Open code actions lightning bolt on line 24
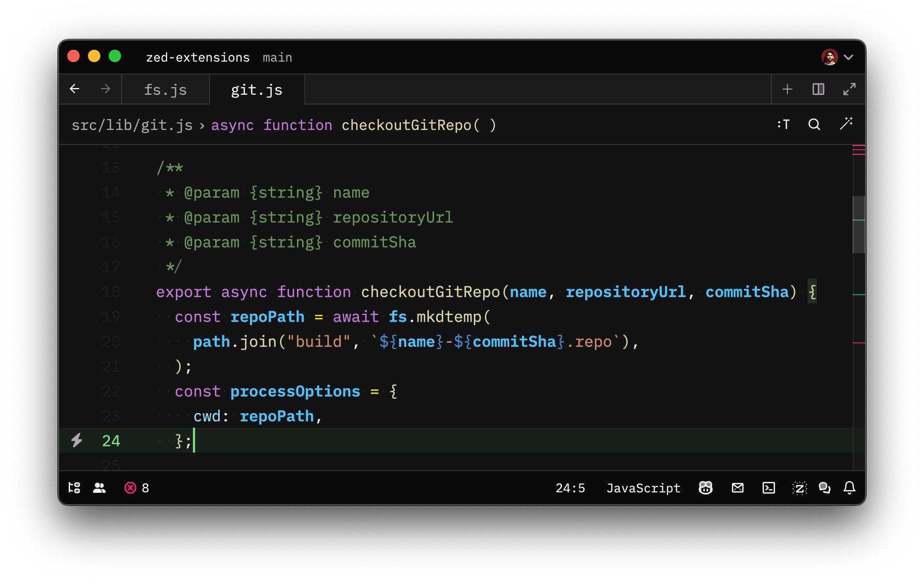This screenshot has height=582, width=924. click(77, 440)
